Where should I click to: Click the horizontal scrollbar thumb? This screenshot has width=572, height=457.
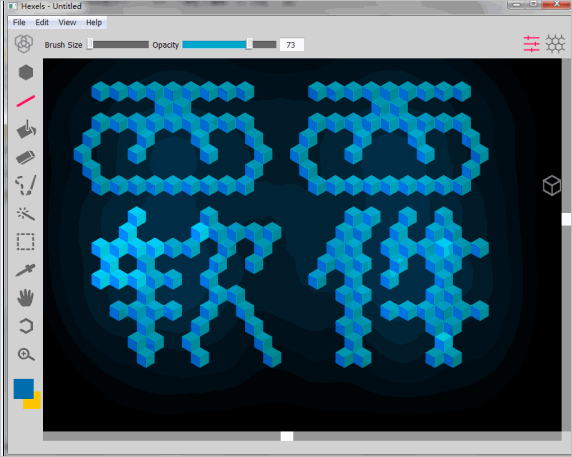pos(287,436)
